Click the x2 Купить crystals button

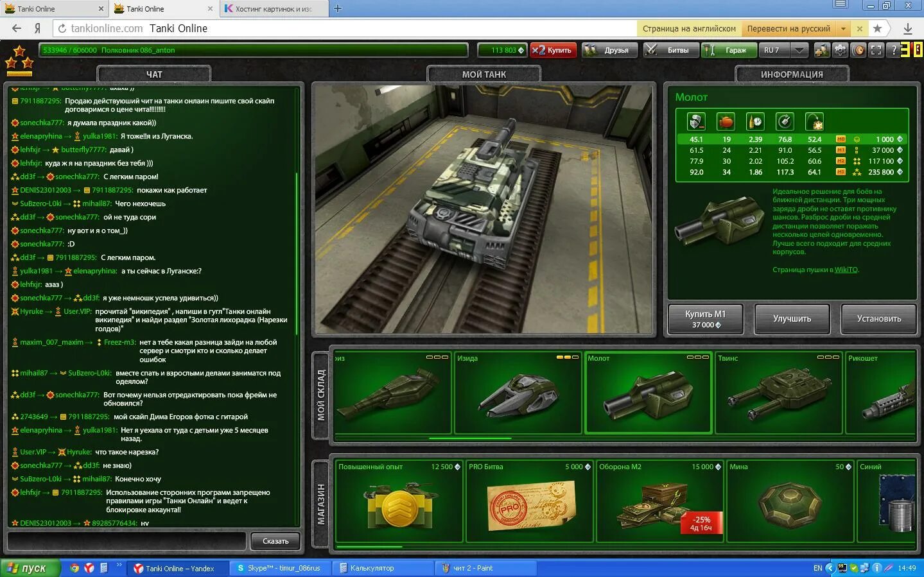[553, 50]
